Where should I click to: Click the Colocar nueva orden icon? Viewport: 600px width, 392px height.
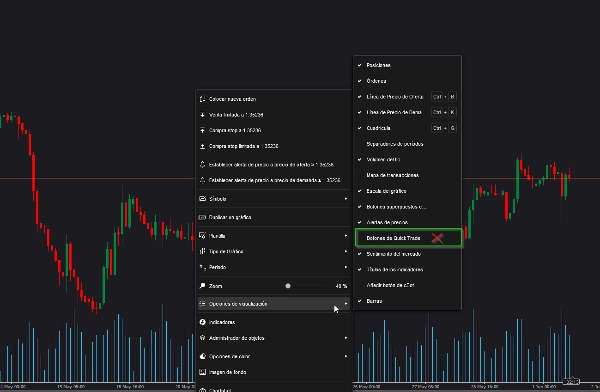[x=202, y=99]
